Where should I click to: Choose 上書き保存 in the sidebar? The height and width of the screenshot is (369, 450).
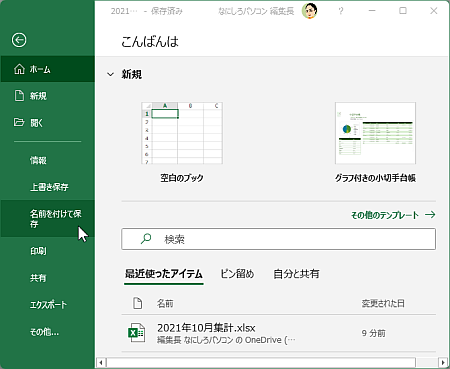click(x=48, y=187)
